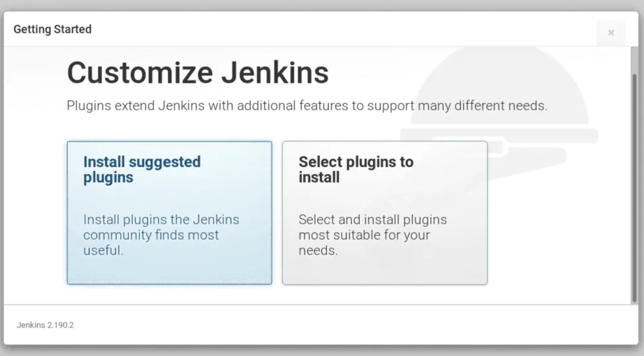Click the "Plugins extend Jenkins" subtitle sentence
The image size is (644, 356).
[x=307, y=106]
